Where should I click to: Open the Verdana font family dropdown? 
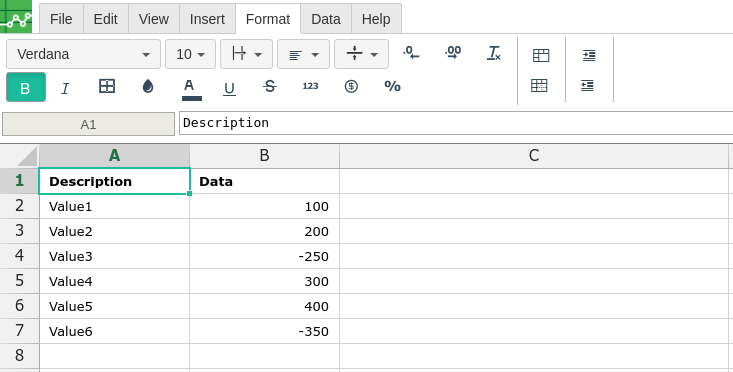point(83,54)
